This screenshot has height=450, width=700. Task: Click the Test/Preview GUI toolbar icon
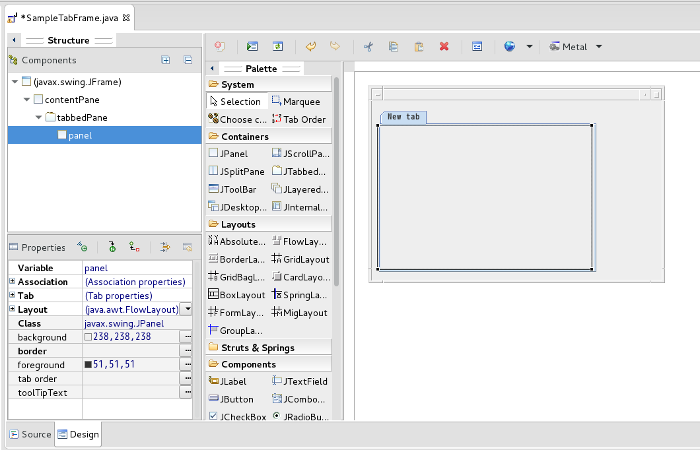253,46
